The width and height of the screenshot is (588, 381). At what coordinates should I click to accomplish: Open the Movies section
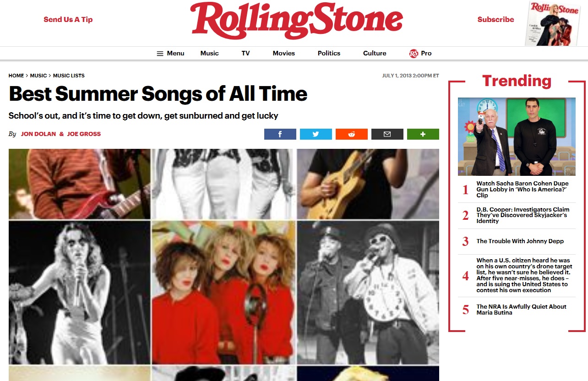[x=283, y=53]
